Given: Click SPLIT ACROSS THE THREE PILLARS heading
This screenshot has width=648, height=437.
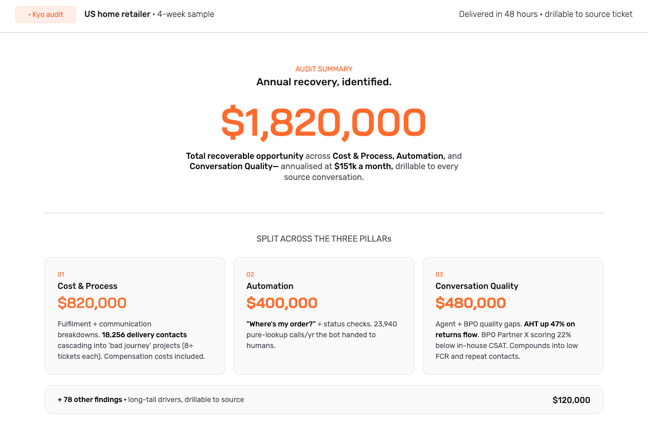Looking at the screenshot, I should pyautogui.click(x=324, y=239).
